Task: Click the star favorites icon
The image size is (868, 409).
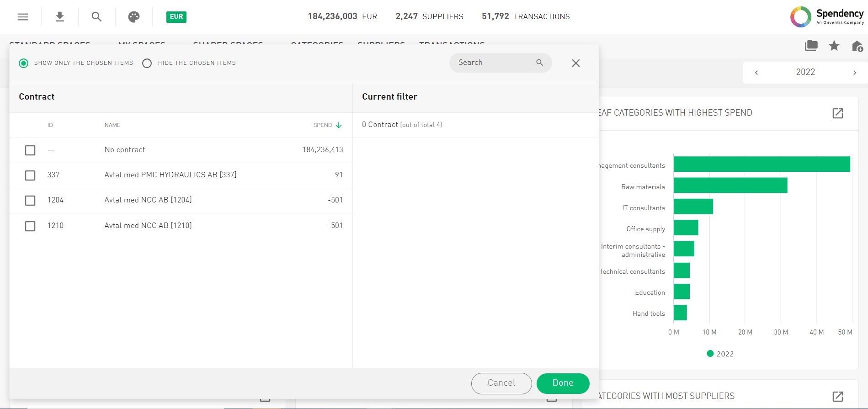Action: [x=834, y=46]
